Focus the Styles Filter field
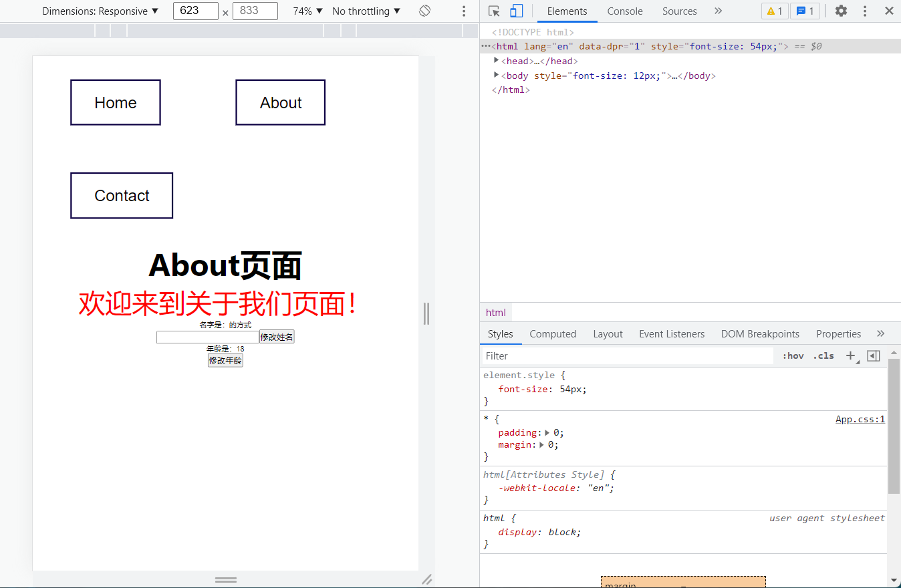This screenshot has height=588, width=901. [627, 356]
